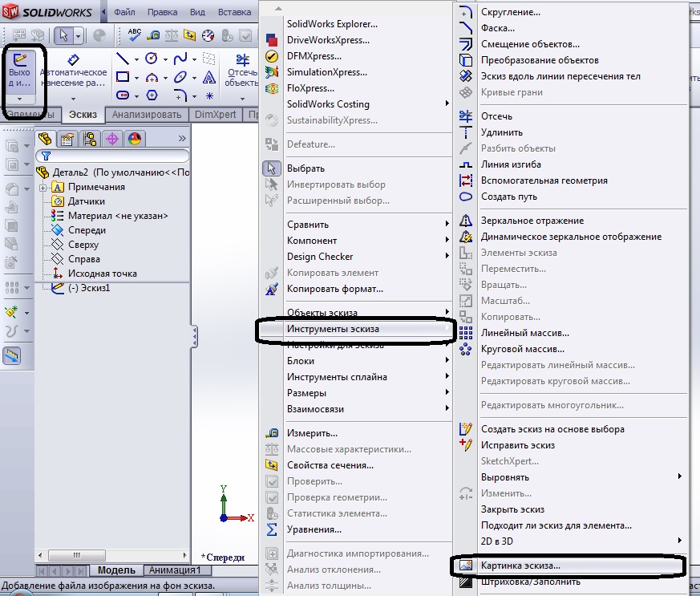This screenshot has height=596, width=700.
Task: Select the Rectangle sketch tool
Action: coord(123,77)
